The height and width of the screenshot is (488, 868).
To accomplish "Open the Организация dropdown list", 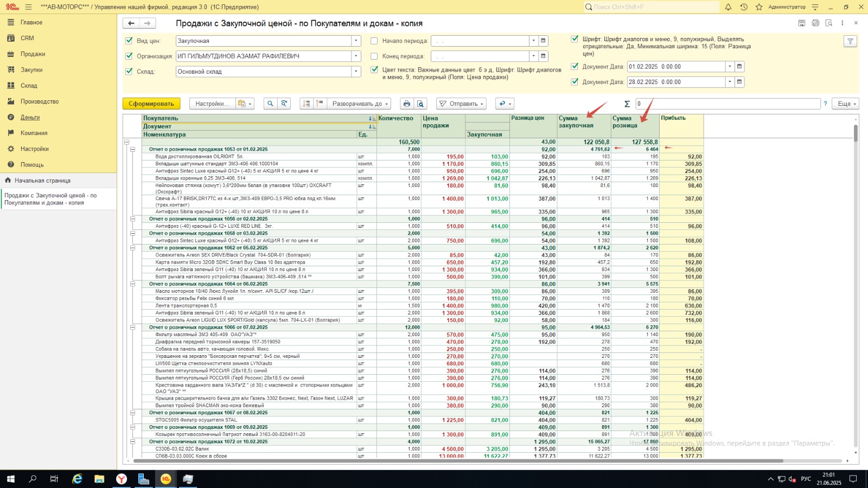I will [x=356, y=56].
